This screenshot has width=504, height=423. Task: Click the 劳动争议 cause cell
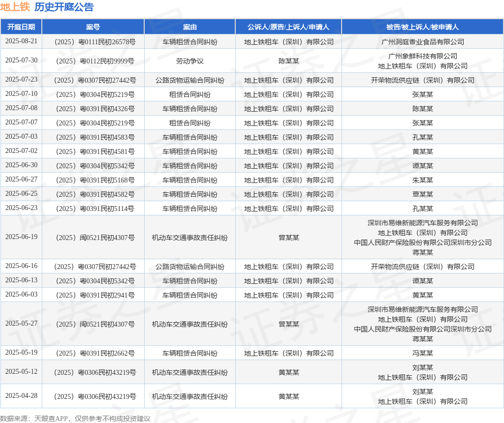pos(189,61)
